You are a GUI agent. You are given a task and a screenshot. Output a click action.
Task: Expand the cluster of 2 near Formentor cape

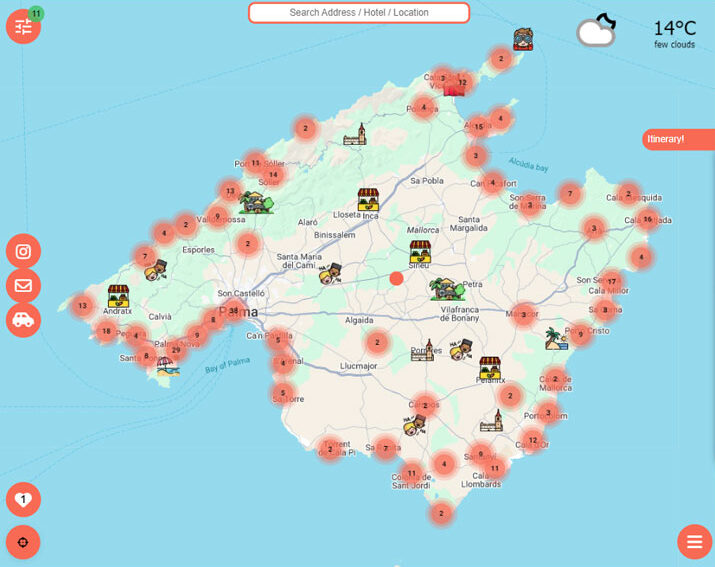click(501, 58)
